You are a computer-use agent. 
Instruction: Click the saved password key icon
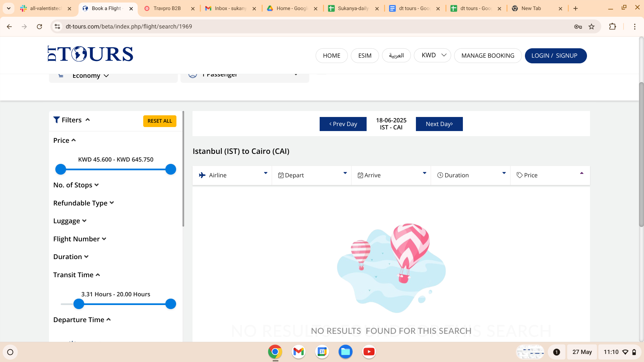click(578, 26)
